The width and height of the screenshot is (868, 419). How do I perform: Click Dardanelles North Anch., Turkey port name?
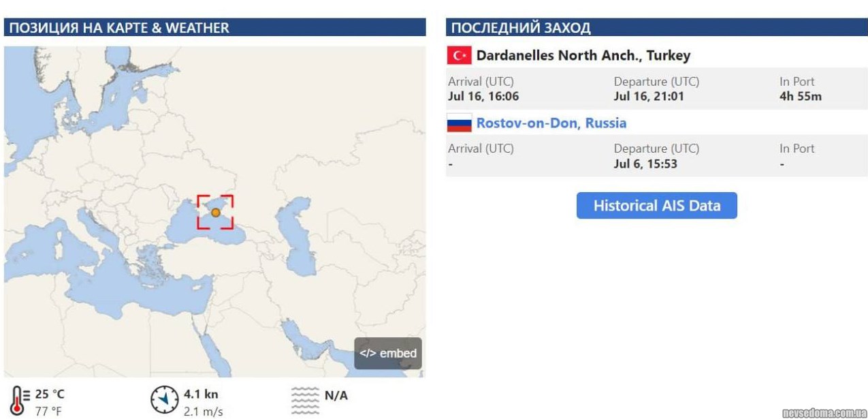(x=583, y=55)
